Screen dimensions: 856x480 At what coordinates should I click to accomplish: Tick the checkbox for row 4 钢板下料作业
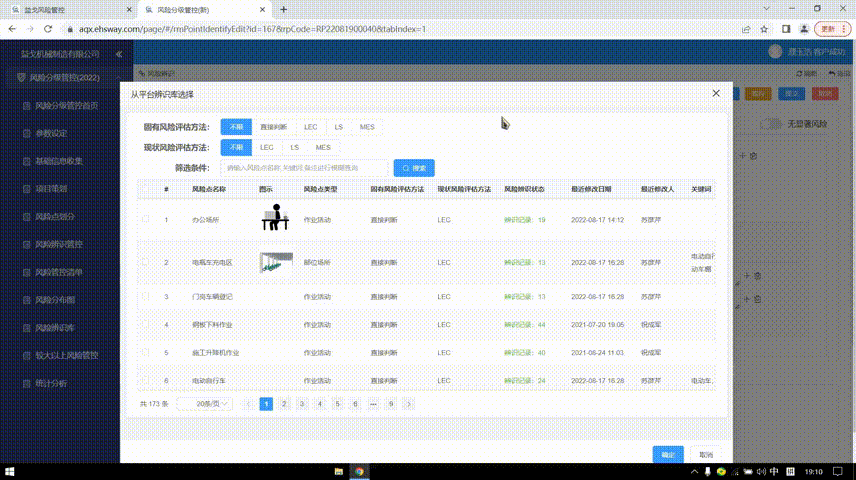(145, 324)
